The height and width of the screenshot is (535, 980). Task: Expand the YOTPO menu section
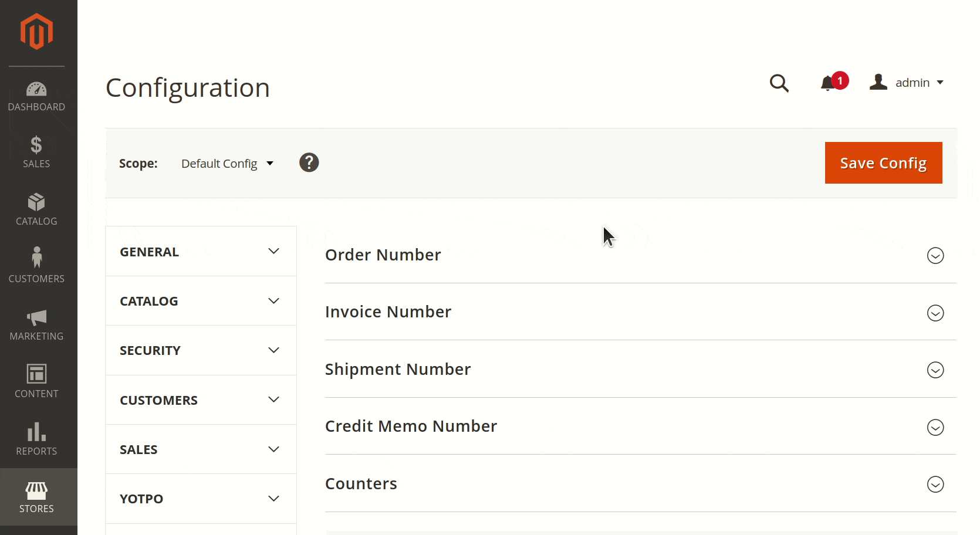tap(200, 498)
